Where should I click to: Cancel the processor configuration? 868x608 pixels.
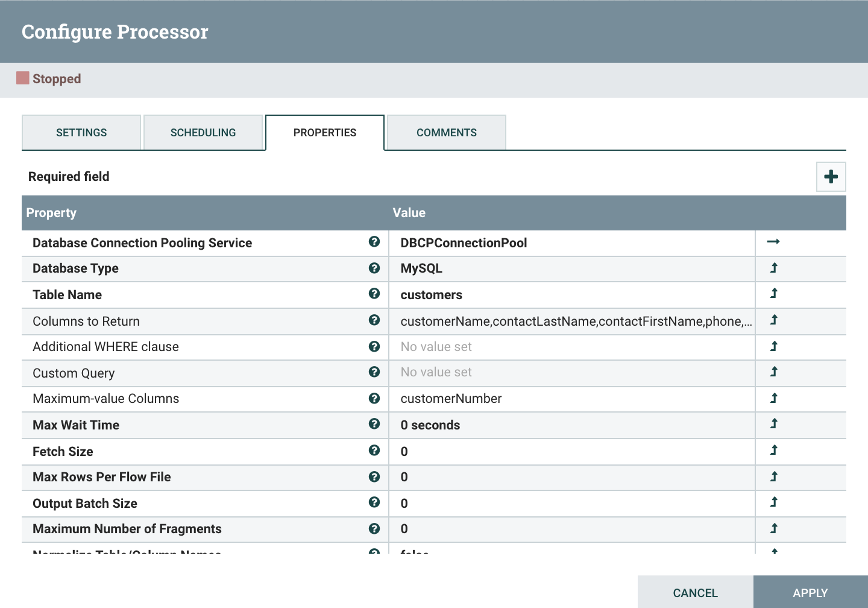tap(696, 592)
